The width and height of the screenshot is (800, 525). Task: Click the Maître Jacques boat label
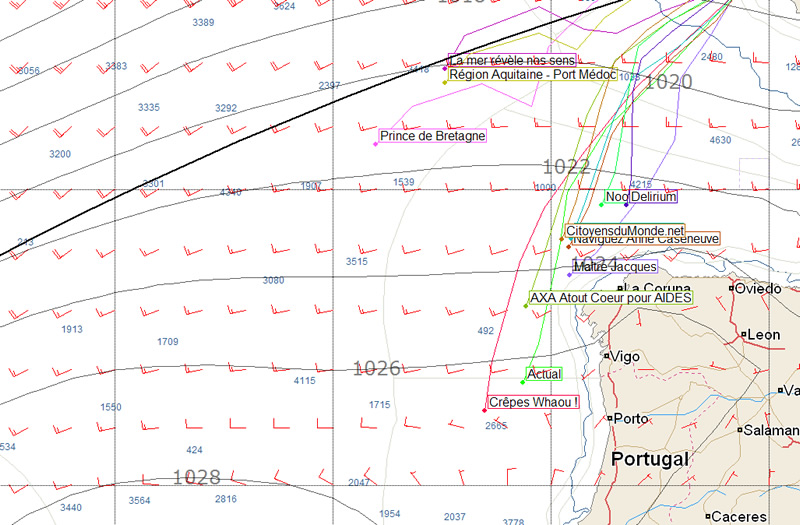tap(616, 267)
